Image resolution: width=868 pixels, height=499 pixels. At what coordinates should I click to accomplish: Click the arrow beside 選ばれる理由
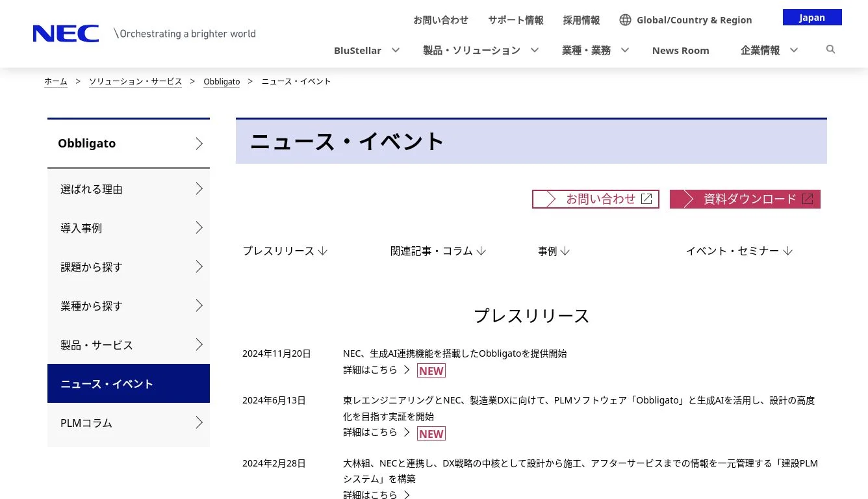pyautogui.click(x=199, y=188)
